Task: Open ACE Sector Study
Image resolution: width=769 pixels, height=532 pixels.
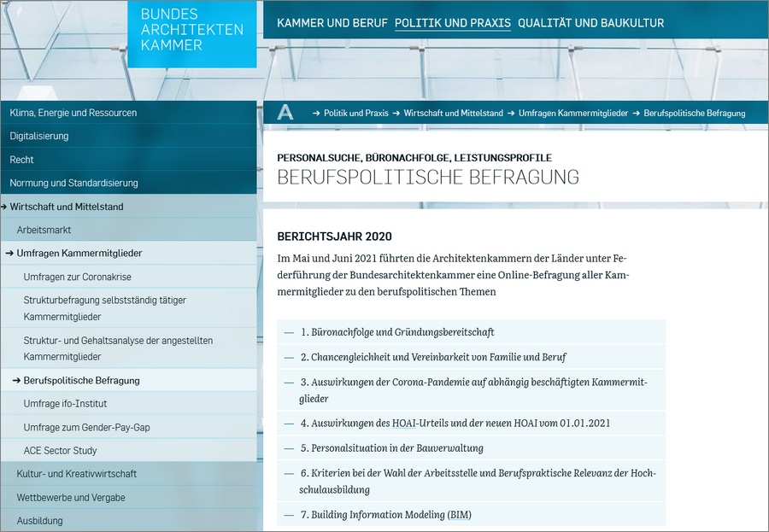Action: pyautogui.click(x=128, y=450)
